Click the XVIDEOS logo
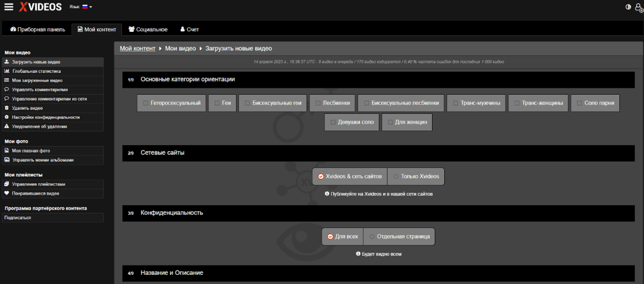Viewport: 644px width, 284px height. [x=40, y=6]
